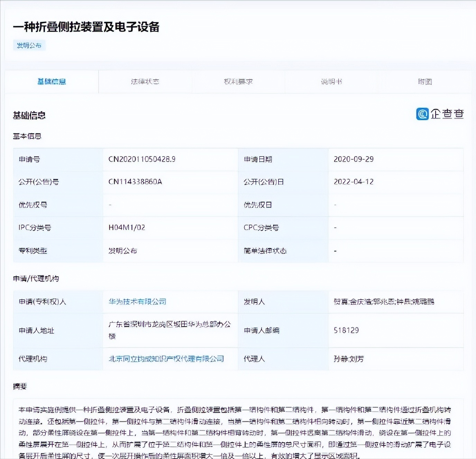Click the 申请/代理机构 subsection heading
476x459 pixels.
(36, 279)
